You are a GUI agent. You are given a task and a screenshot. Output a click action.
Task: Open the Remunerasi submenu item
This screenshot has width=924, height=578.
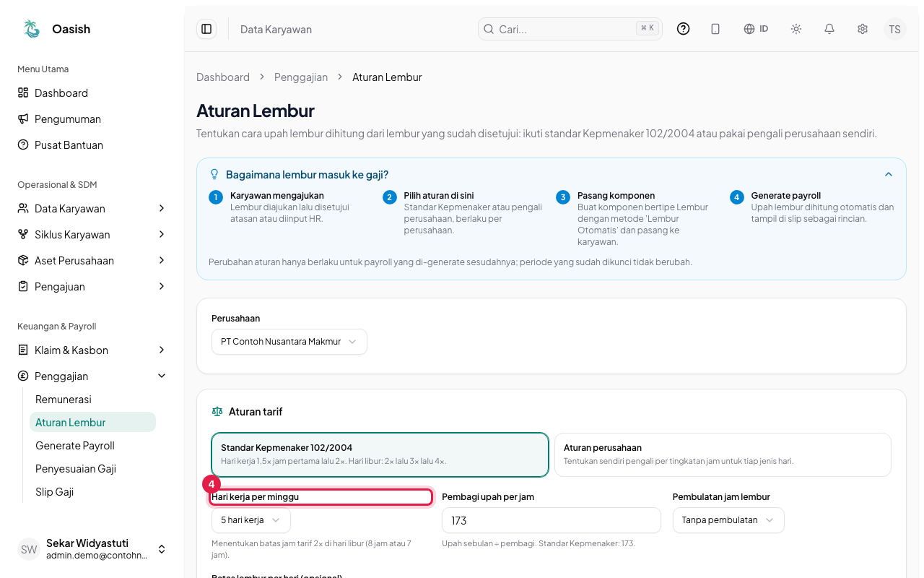(x=92, y=399)
